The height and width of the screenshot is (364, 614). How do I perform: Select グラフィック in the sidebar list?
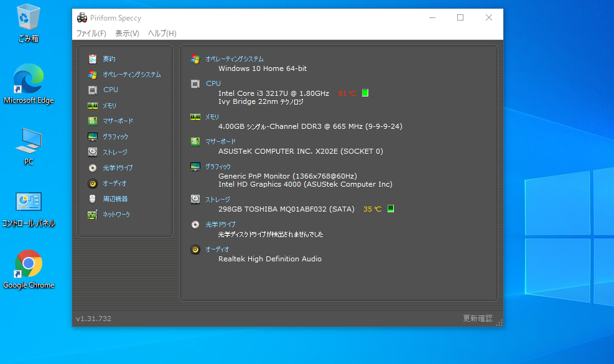pyautogui.click(x=115, y=137)
